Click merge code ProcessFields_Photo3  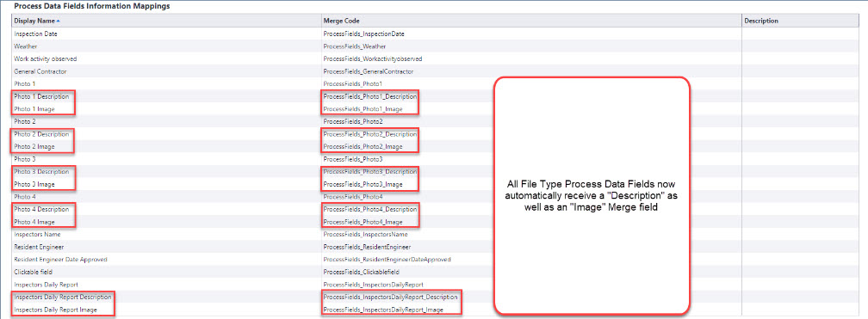(353, 159)
